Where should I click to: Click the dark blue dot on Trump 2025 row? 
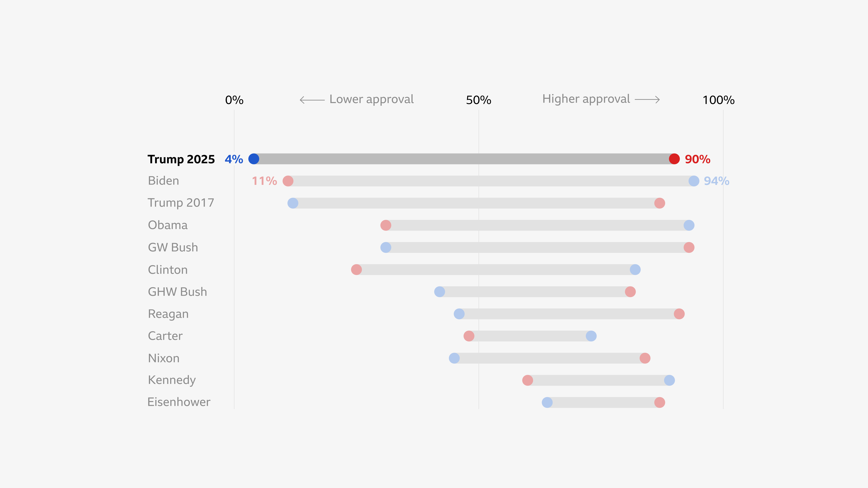click(254, 159)
